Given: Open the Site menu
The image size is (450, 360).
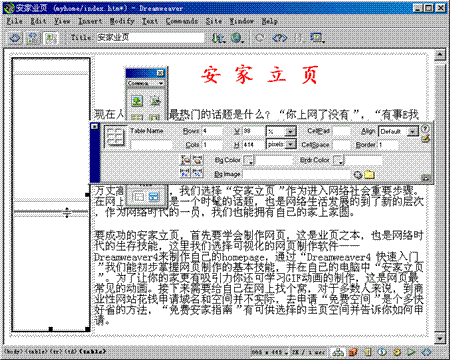Looking at the screenshot, I should click(214, 21).
